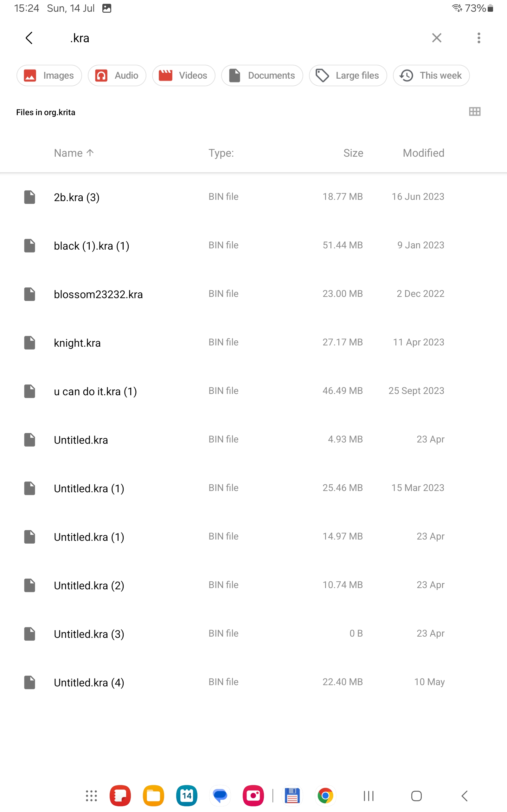Sort files by Modified date
This screenshot has height=812, width=507.
423,153
